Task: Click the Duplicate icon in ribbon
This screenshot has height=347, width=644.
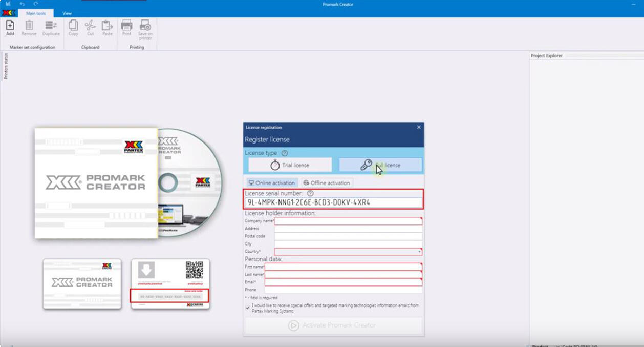Action: [x=51, y=26]
